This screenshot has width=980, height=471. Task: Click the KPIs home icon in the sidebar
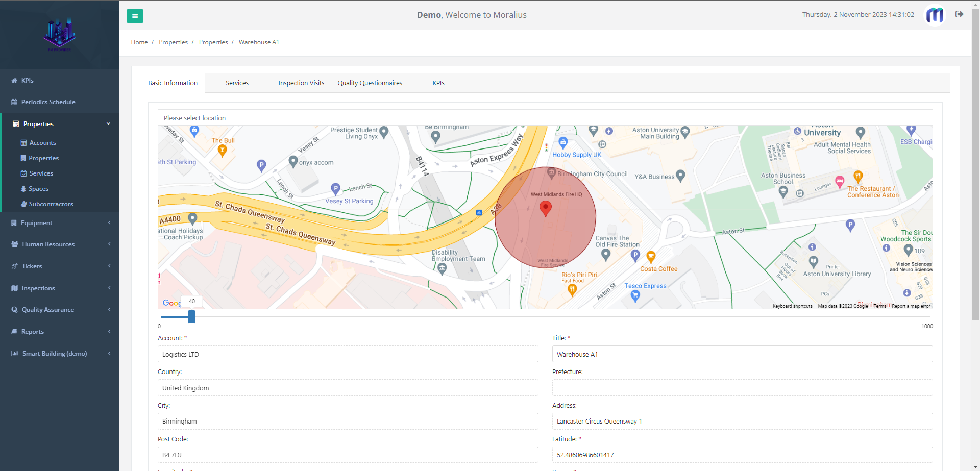point(14,81)
